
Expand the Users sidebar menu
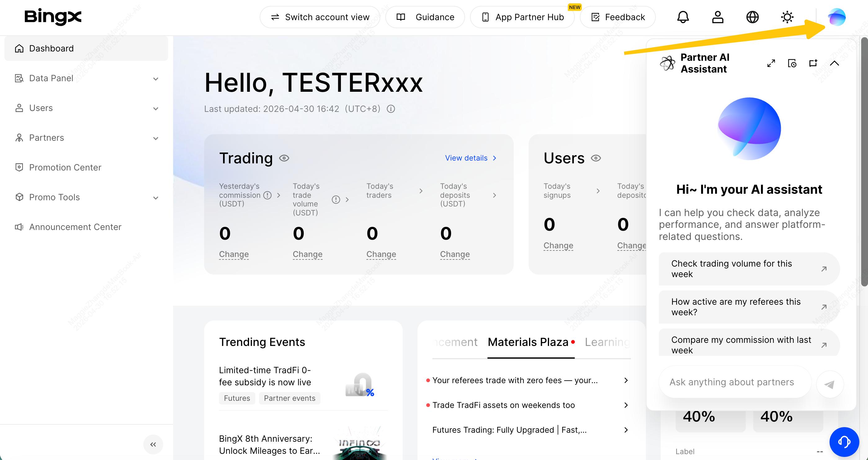(x=86, y=108)
